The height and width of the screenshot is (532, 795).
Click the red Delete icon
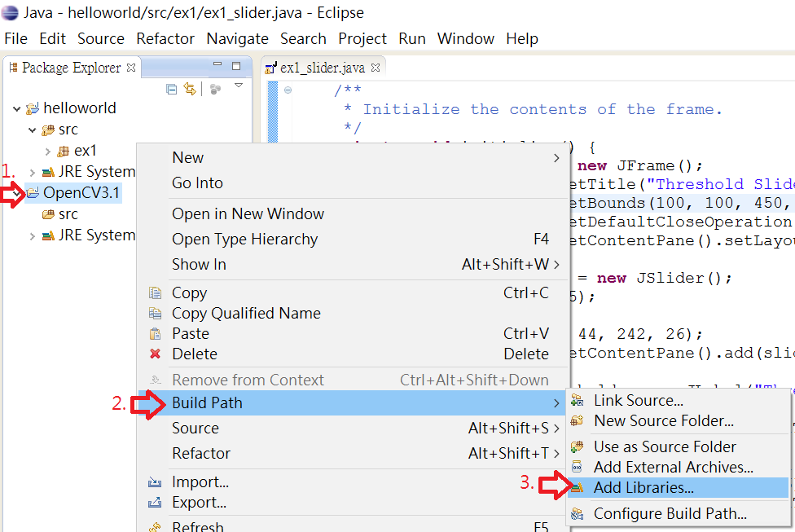coord(155,354)
